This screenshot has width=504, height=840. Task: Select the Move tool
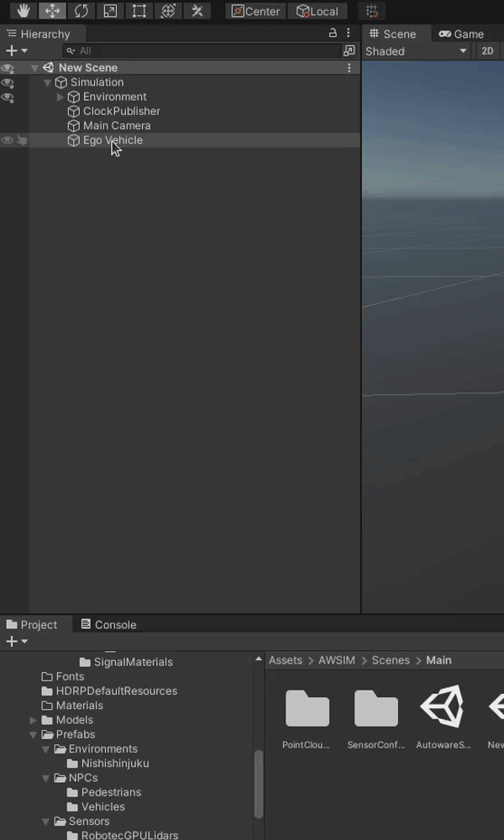click(x=52, y=11)
